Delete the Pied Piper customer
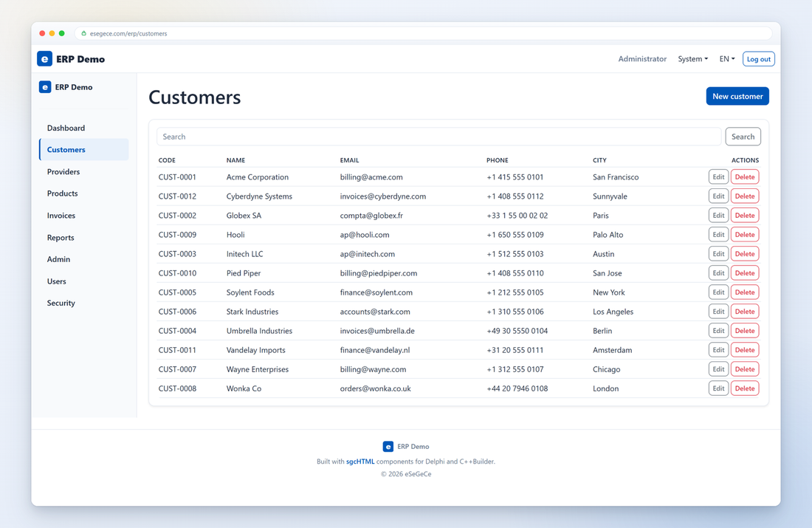The width and height of the screenshot is (812, 528). point(745,272)
